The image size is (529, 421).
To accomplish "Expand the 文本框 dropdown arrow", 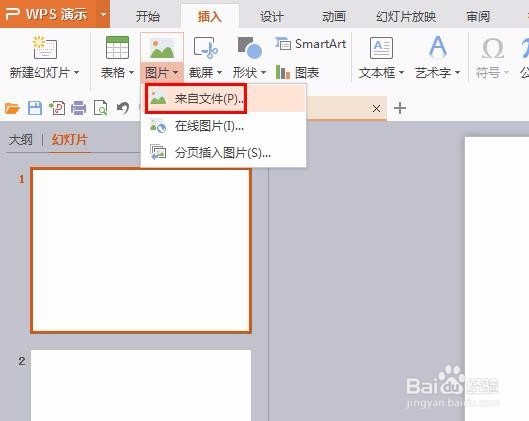I will point(401,72).
